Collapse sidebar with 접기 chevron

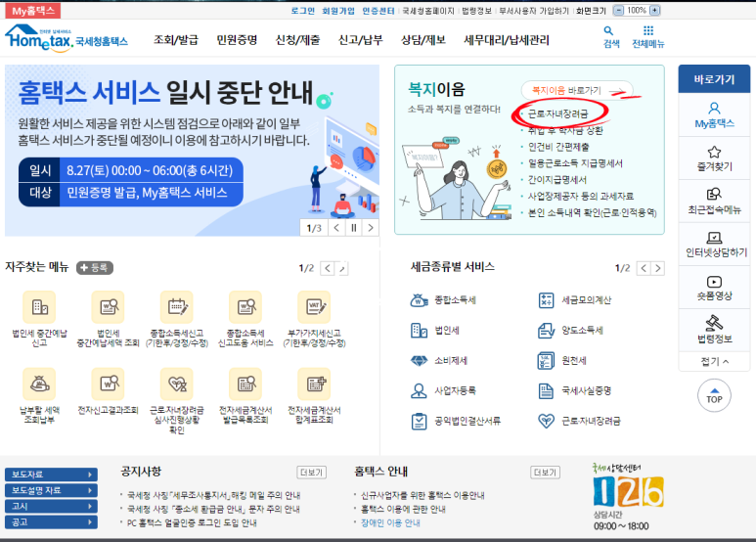click(x=714, y=361)
